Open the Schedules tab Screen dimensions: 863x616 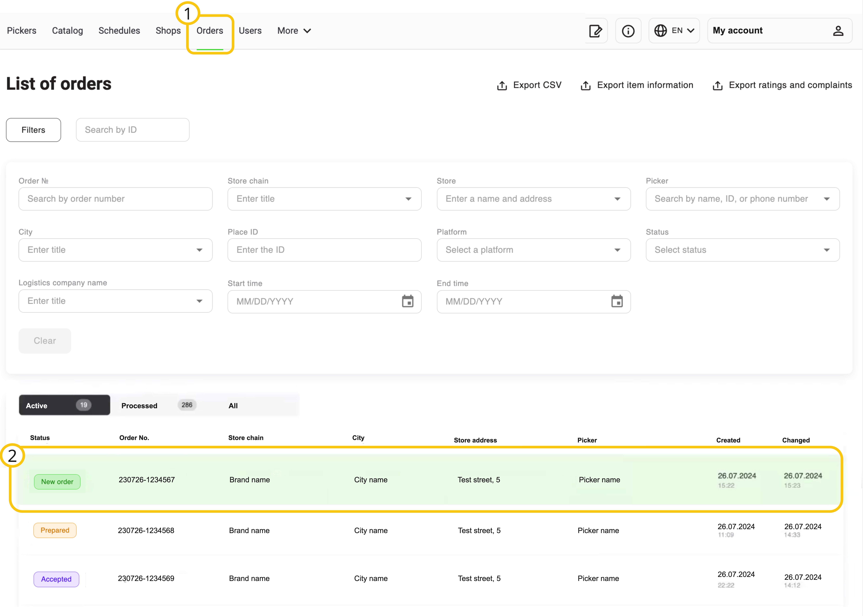(x=119, y=31)
